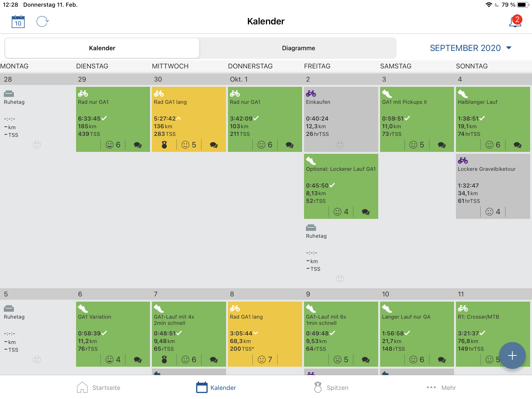Open the Mehr tab
The image size is (532, 399).
[x=441, y=388]
